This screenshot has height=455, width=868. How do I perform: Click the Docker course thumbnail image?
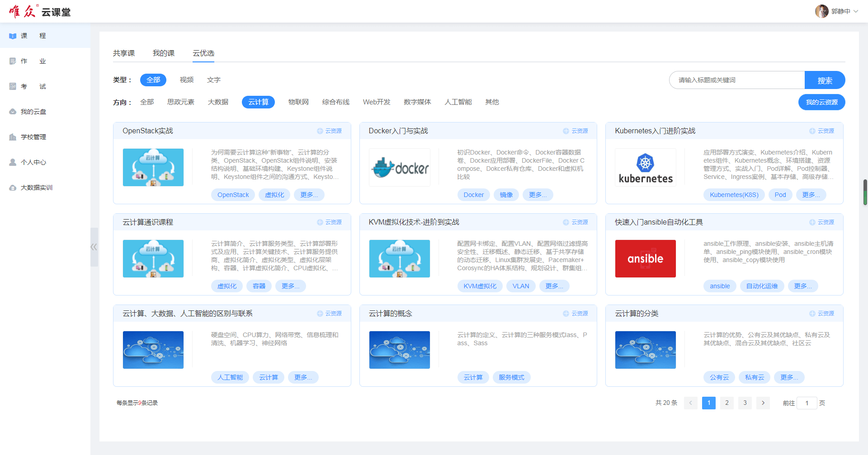[400, 168]
